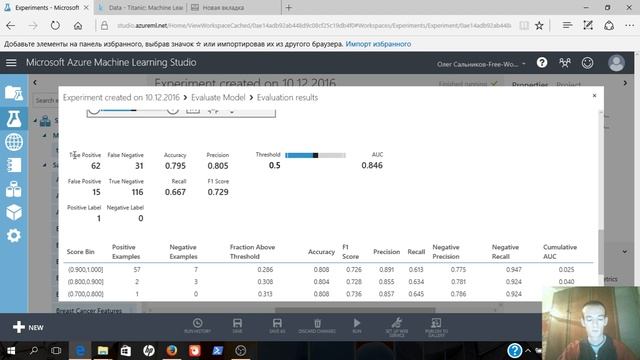Image resolution: width=640 pixels, height=360 pixels.
Task: Click the feedback smiley icon
Action: click(x=587, y=62)
